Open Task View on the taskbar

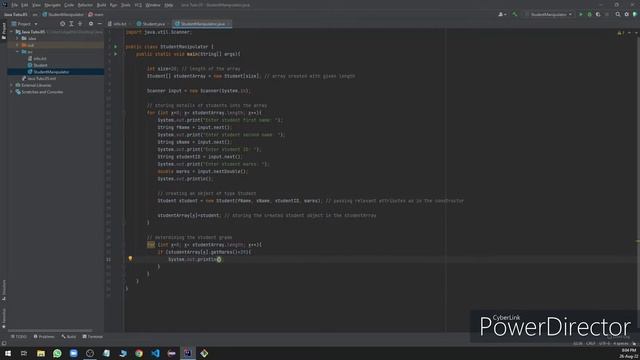point(24,353)
